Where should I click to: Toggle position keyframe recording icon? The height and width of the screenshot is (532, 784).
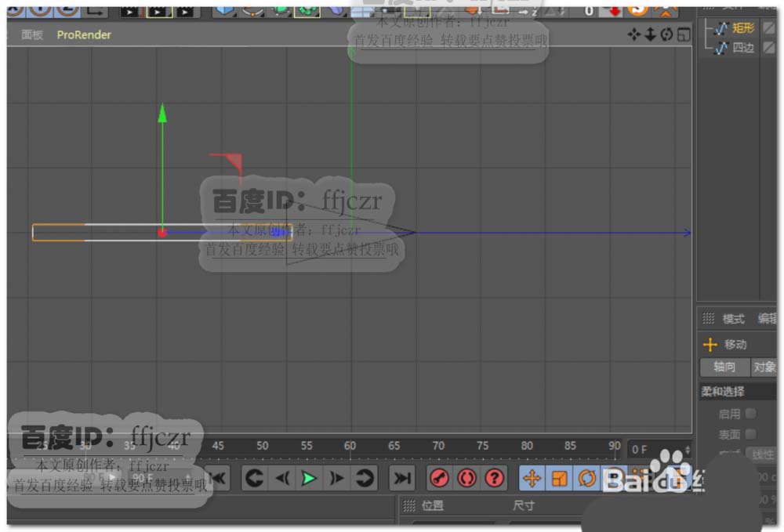click(532, 478)
